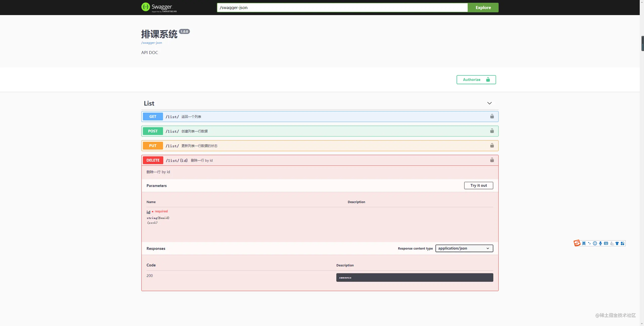The width and height of the screenshot is (644, 326).
Task: Click the 200 response code
Action: click(x=149, y=275)
